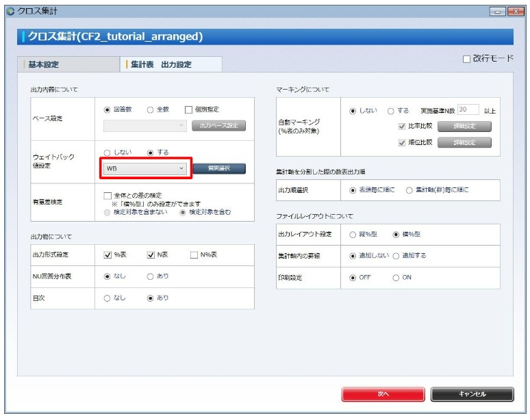This screenshot has width=530, height=420.
Task: Open 詳細設定 for 順位比較
Action: pyautogui.click(x=464, y=143)
